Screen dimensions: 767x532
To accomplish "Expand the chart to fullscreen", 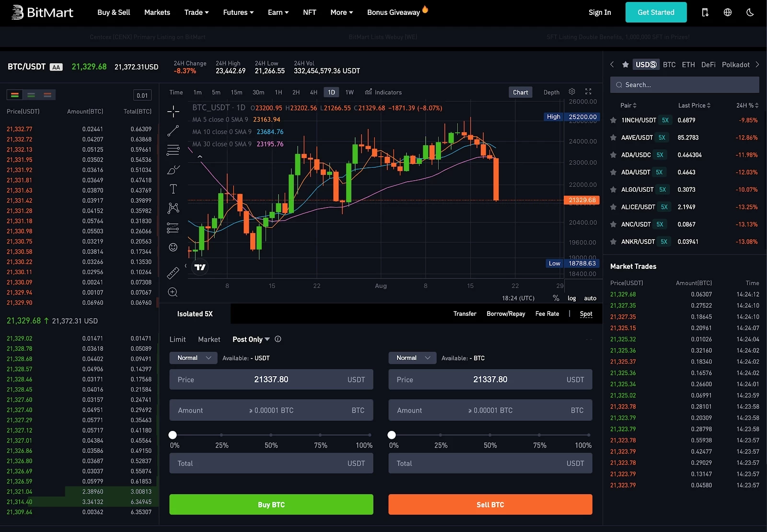I will click(588, 92).
